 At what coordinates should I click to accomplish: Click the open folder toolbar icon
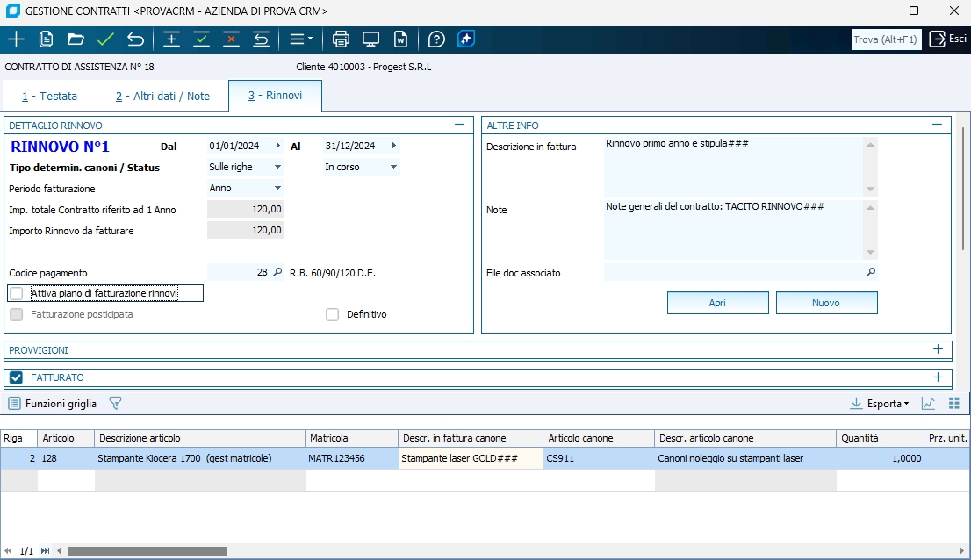[76, 39]
